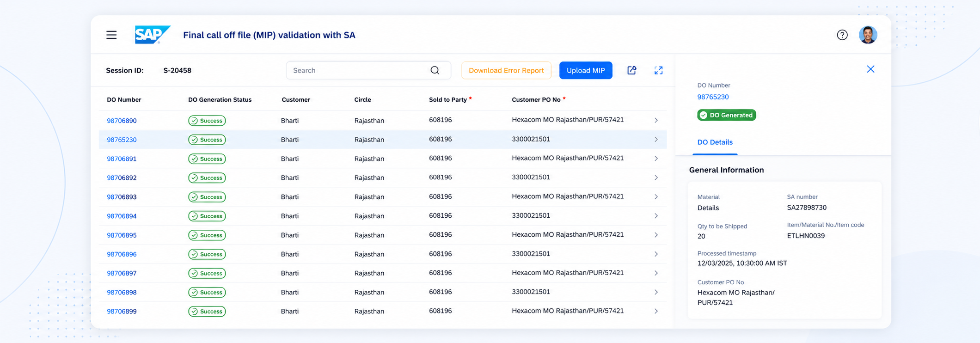Click the SAP logo
Viewport: 980px width, 343px height.
coord(153,35)
